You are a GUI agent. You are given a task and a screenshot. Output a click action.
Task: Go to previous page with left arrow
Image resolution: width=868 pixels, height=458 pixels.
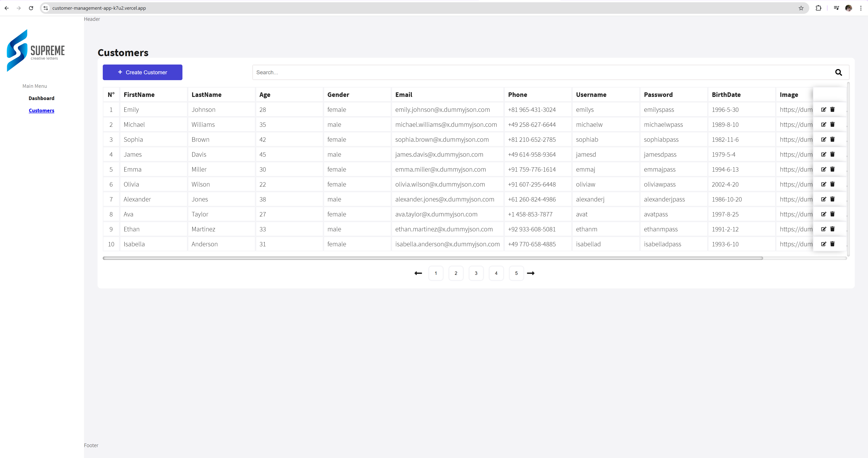(x=418, y=273)
